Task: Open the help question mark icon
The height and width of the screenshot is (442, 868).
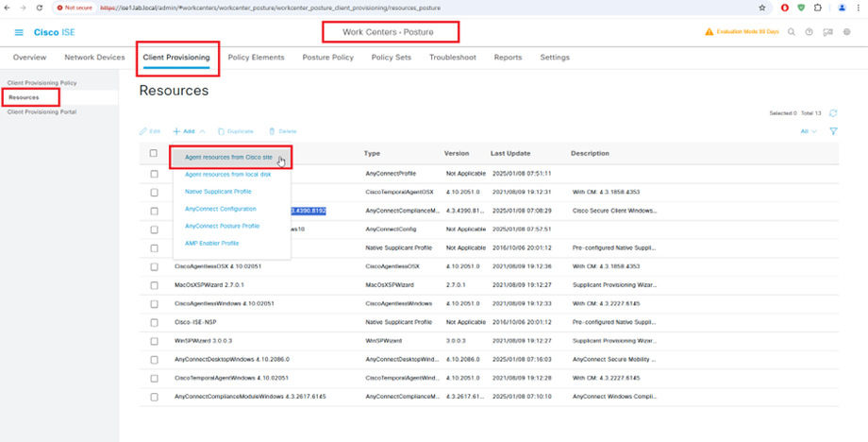Action: pos(810,32)
